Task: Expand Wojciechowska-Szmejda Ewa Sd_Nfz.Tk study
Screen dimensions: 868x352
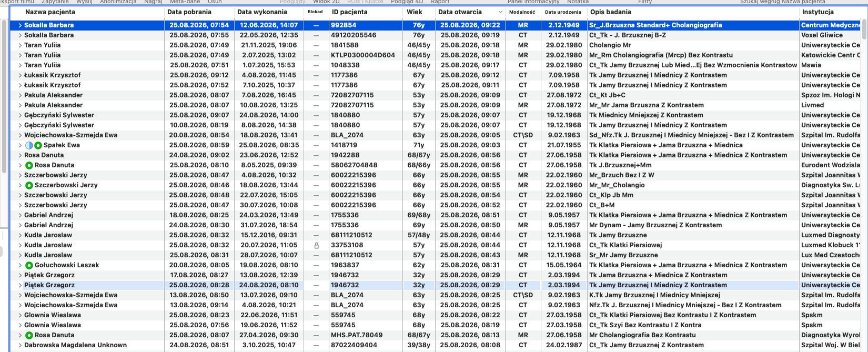Action: coord(20,135)
